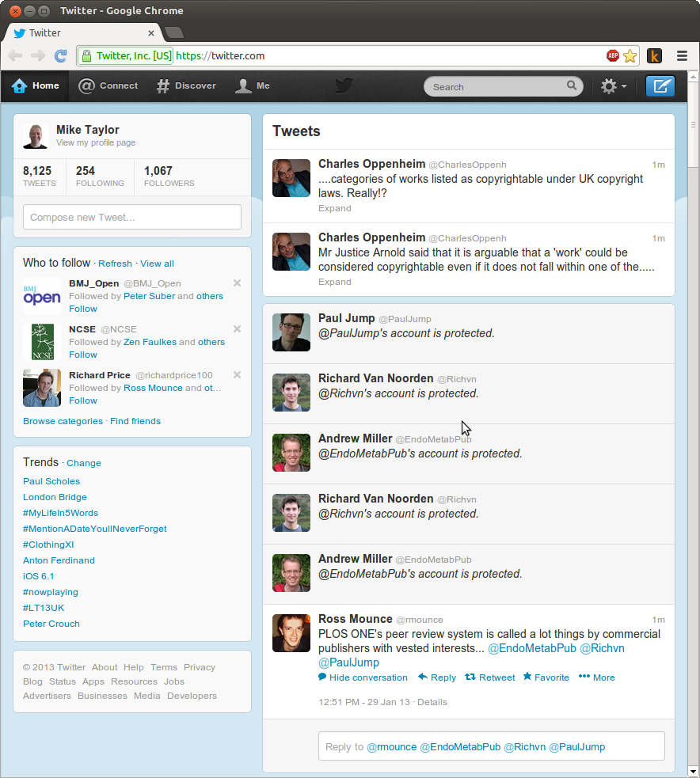Click the search magnifier icon
This screenshot has height=778, width=700.
572,85
